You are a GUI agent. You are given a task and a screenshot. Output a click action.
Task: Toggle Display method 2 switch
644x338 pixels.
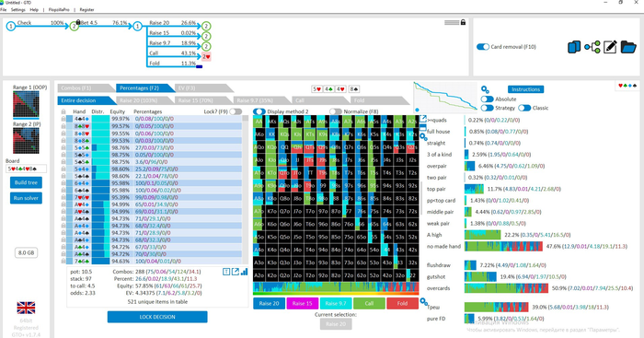tap(259, 111)
